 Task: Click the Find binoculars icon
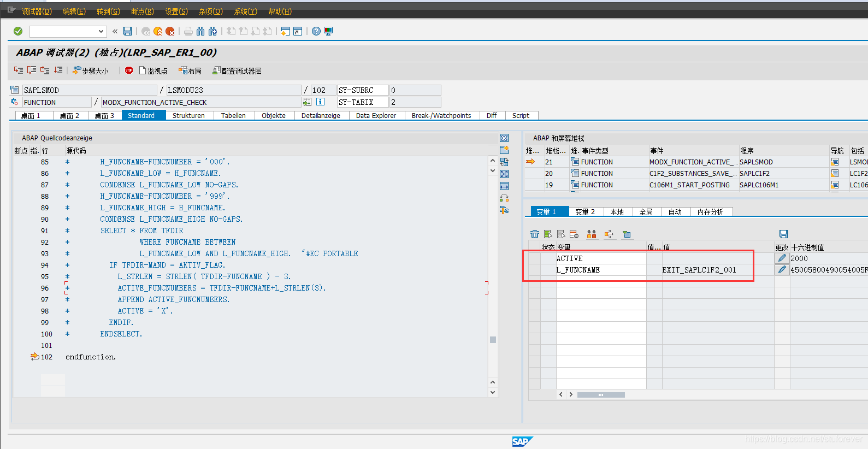coord(200,31)
